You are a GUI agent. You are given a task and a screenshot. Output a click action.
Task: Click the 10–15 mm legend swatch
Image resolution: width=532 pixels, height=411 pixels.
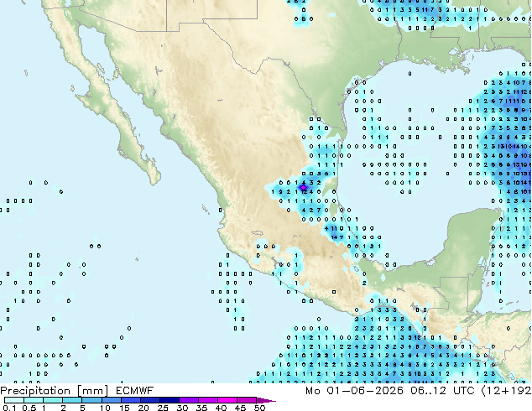point(111,400)
